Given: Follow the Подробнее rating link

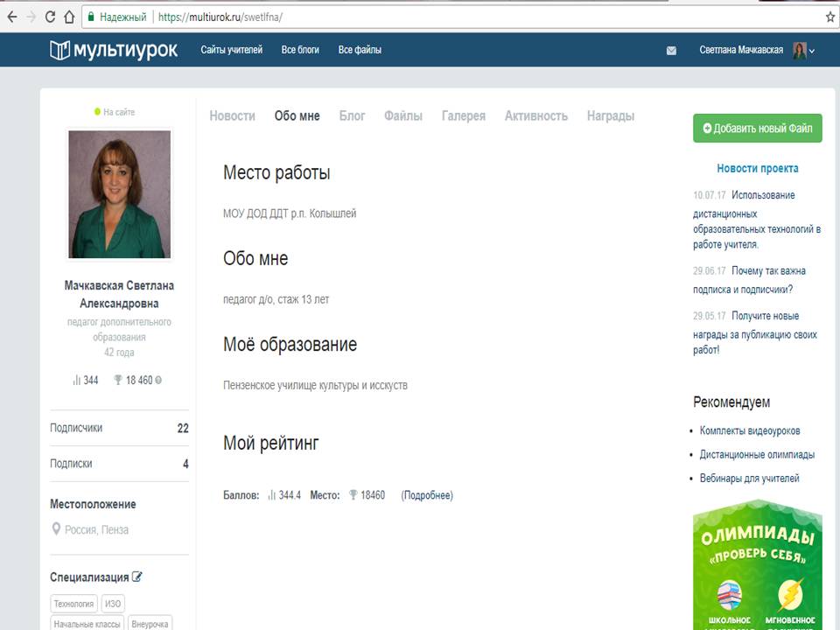Looking at the screenshot, I should pos(427,495).
